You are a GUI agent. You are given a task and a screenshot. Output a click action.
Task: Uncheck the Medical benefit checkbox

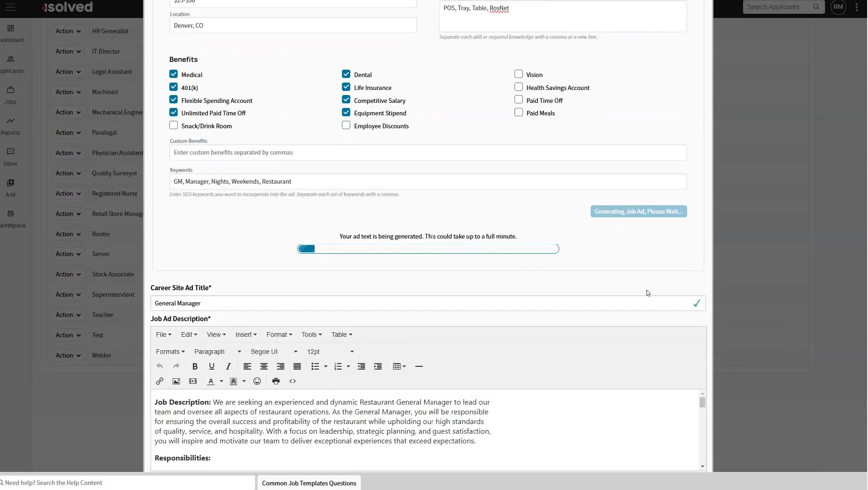(x=174, y=74)
